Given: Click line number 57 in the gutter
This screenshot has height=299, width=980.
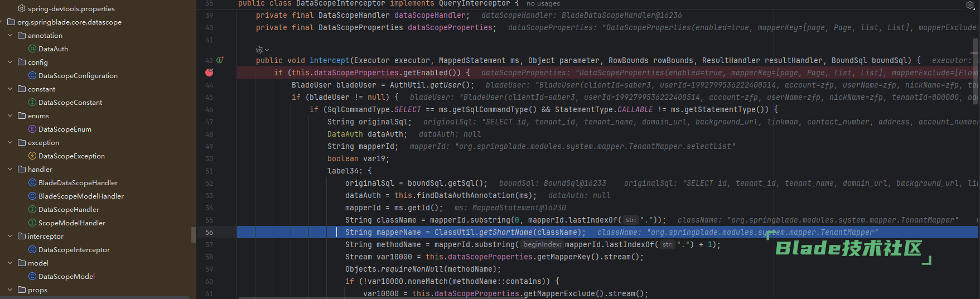Looking at the screenshot, I should [x=209, y=244].
